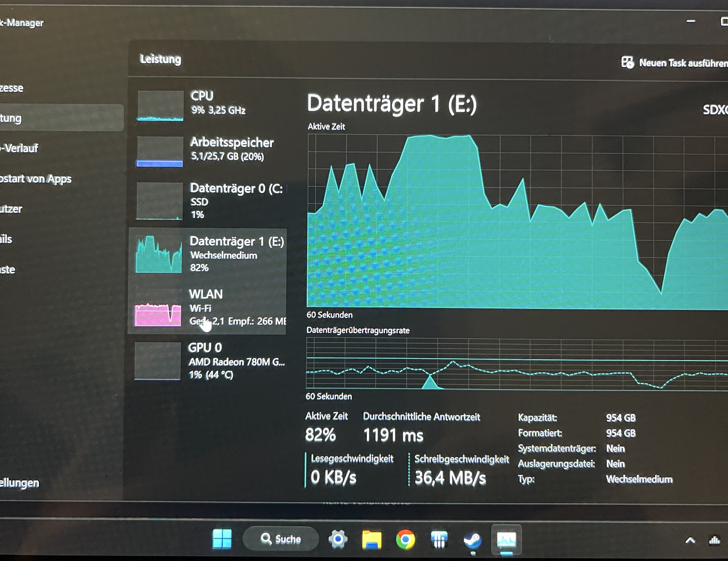Click the Task Manager taskbar icon
The height and width of the screenshot is (561, 728).
click(x=506, y=539)
